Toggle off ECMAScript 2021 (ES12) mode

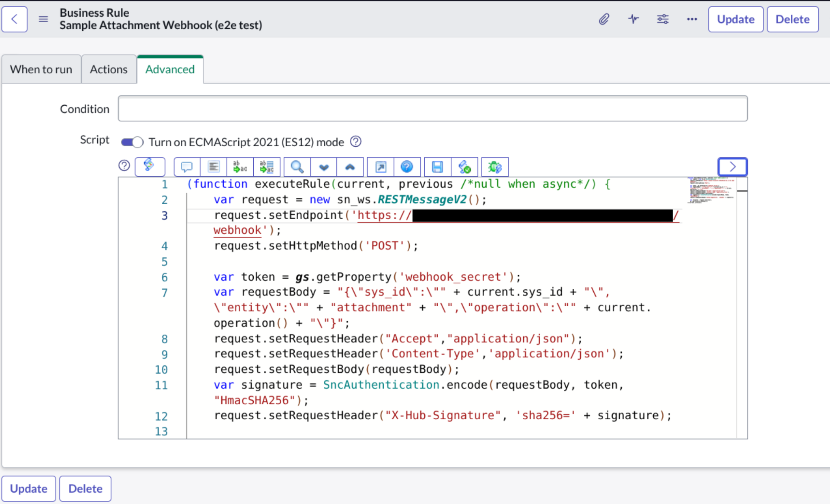[131, 142]
